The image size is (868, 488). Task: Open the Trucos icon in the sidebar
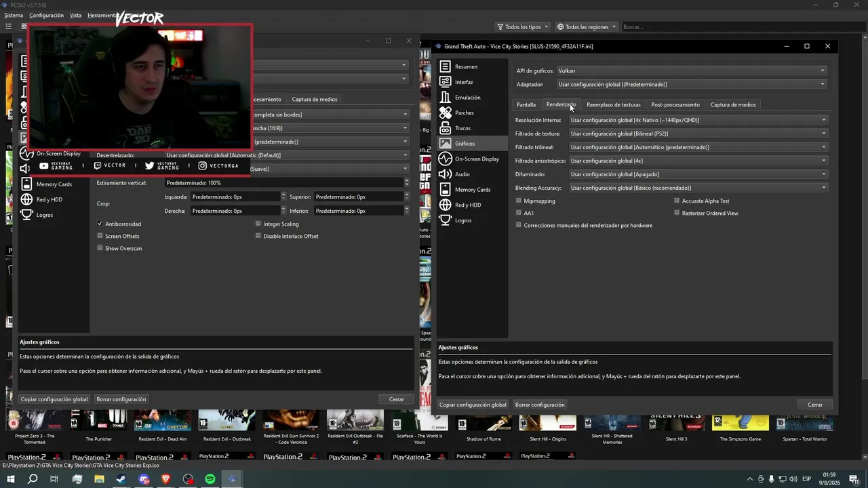[x=445, y=128]
